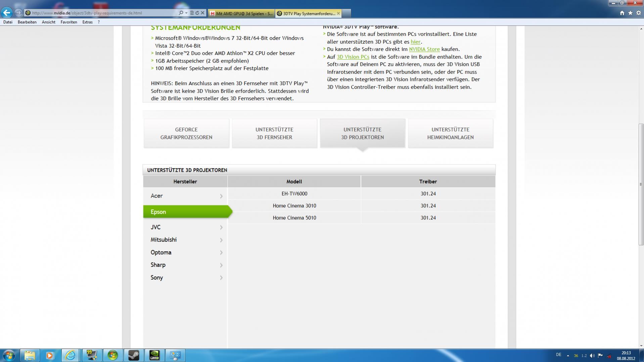Click the page vertical scrollbar thumb
The height and width of the screenshot is (362, 644).
click(x=641, y=184)
